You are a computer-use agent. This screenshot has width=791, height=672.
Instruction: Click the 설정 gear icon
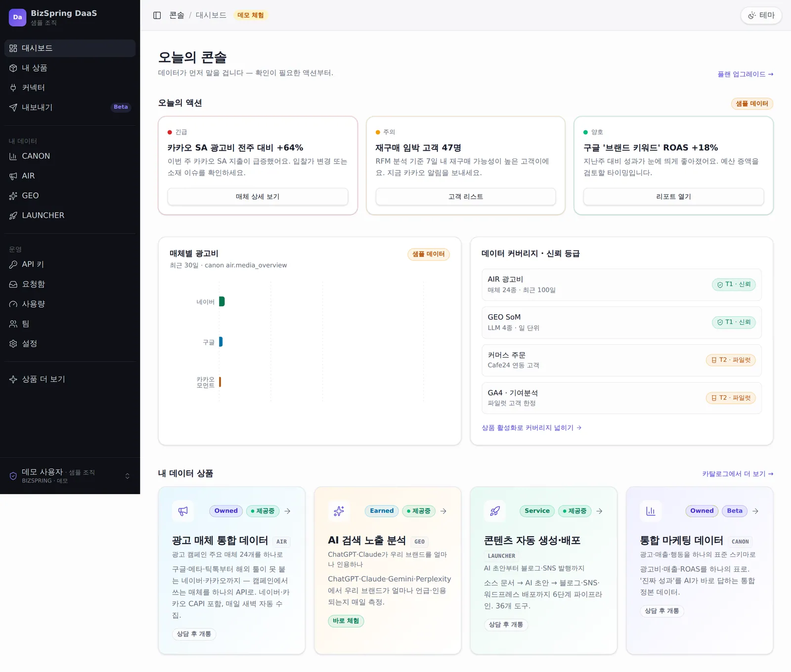point(13,343)
